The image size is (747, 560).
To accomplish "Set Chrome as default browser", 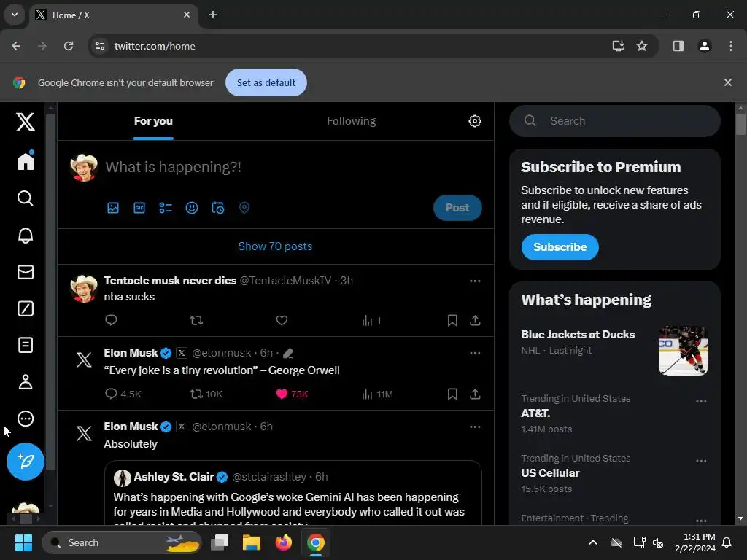I will tap(266, 82).
